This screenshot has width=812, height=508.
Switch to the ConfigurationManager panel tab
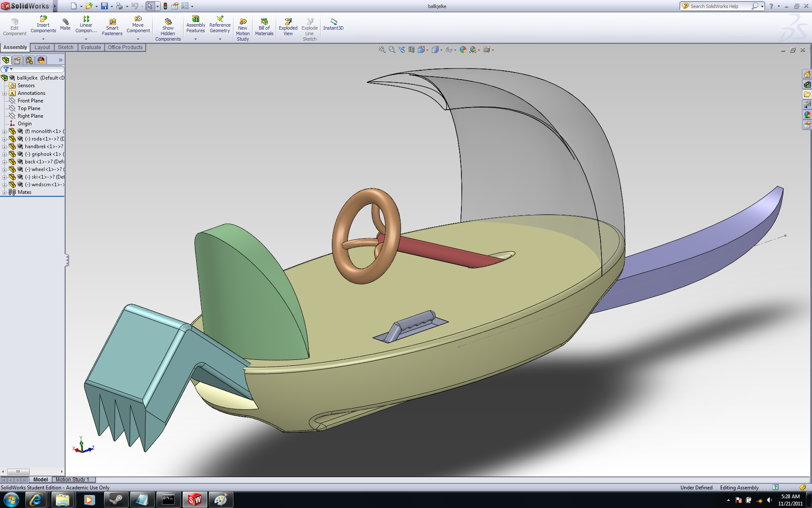click(29, 60)
